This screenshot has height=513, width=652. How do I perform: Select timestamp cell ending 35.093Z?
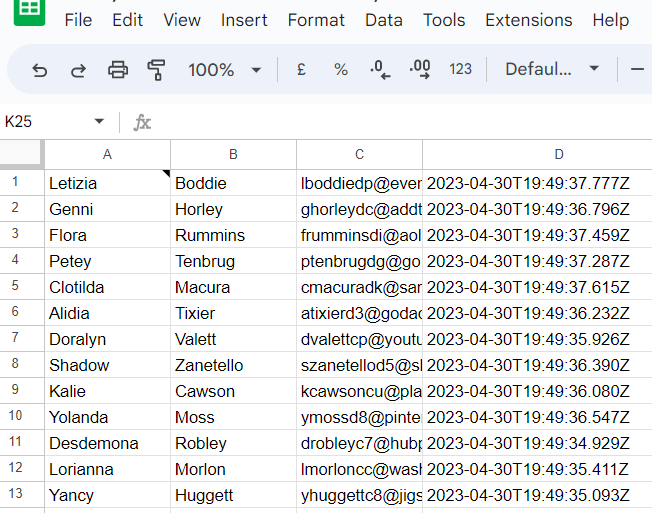pyautogui.click(x=537, y=495)
